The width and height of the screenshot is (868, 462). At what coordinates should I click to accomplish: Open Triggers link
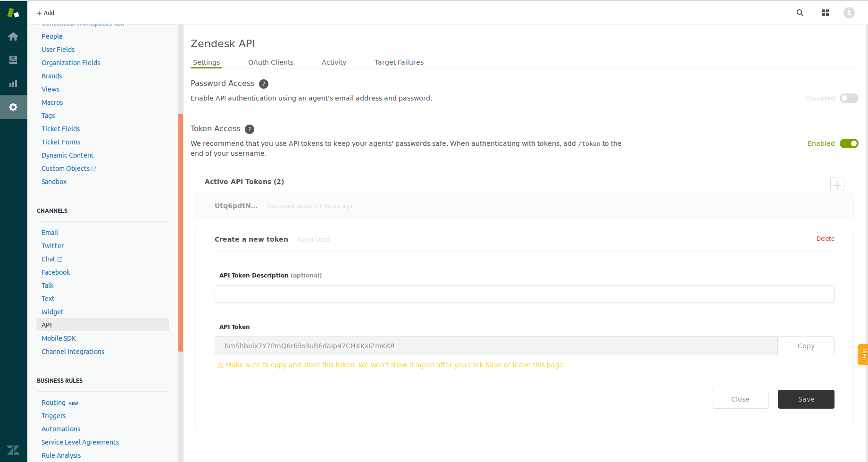pos(53,416)
